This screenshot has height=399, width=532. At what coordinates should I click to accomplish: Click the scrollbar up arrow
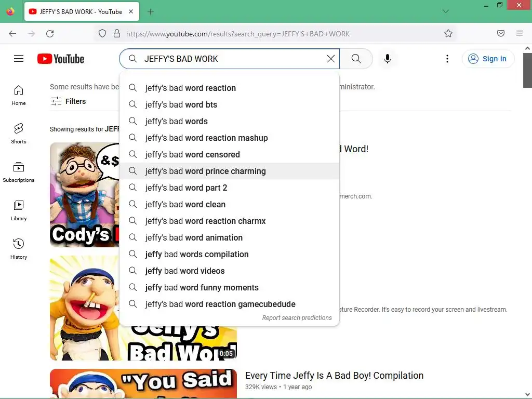click(527, 48)
